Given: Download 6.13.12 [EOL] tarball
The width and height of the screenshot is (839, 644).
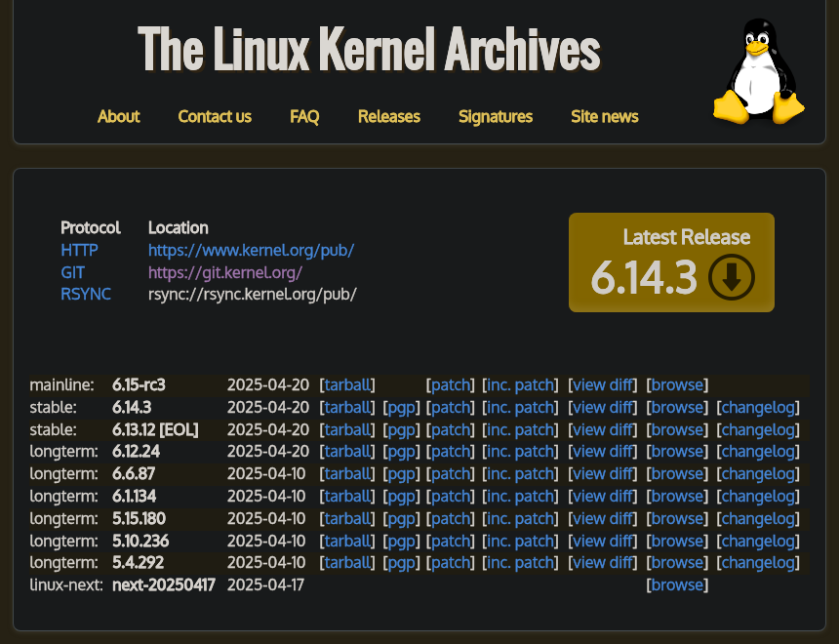Looking at the screenshot, I should click(x=347, y=430).
